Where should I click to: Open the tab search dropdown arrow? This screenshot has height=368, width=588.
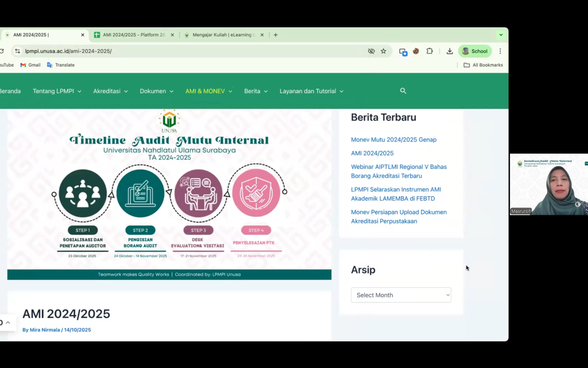coord(501,35)
